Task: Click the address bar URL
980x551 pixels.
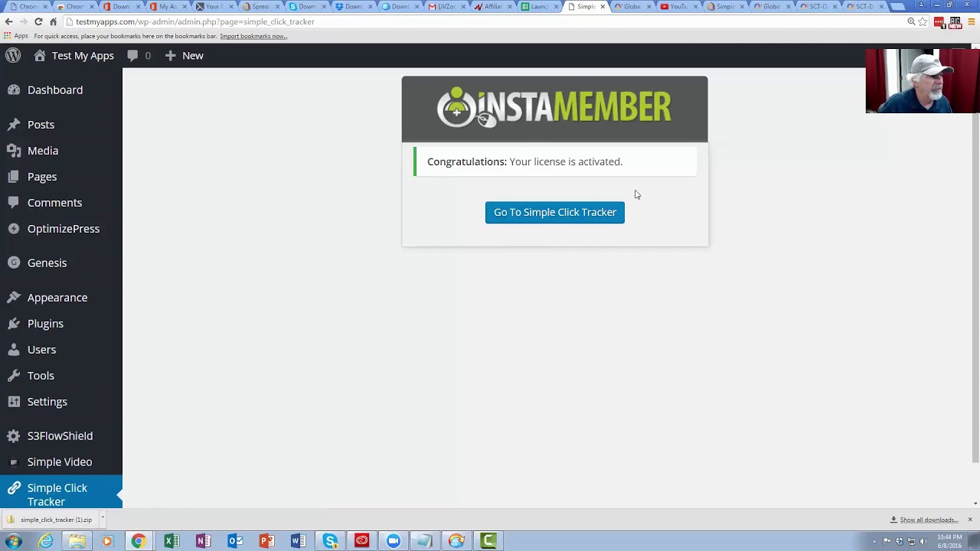Action: pyautogui.click(x=194, y=21)
